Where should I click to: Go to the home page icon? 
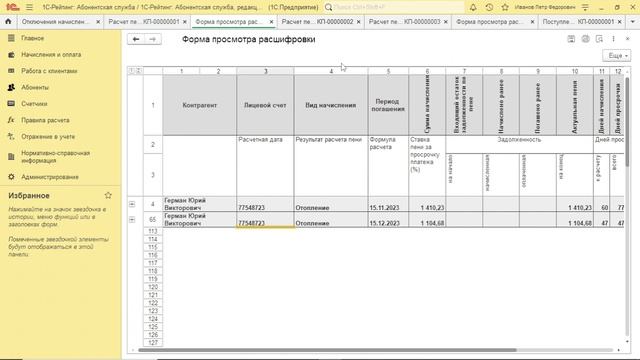pyautogui.click(x=8, y=21)
